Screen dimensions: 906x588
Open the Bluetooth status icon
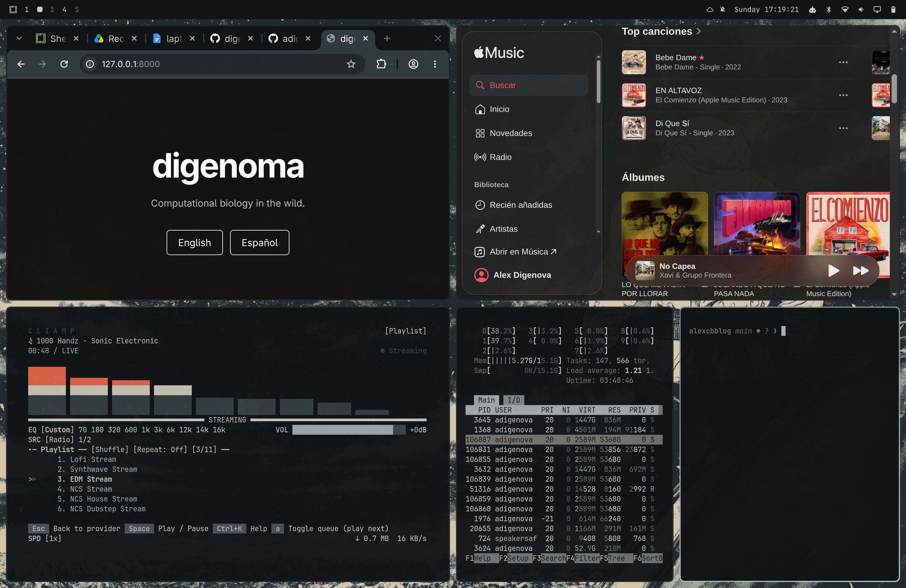click(828, 10)
